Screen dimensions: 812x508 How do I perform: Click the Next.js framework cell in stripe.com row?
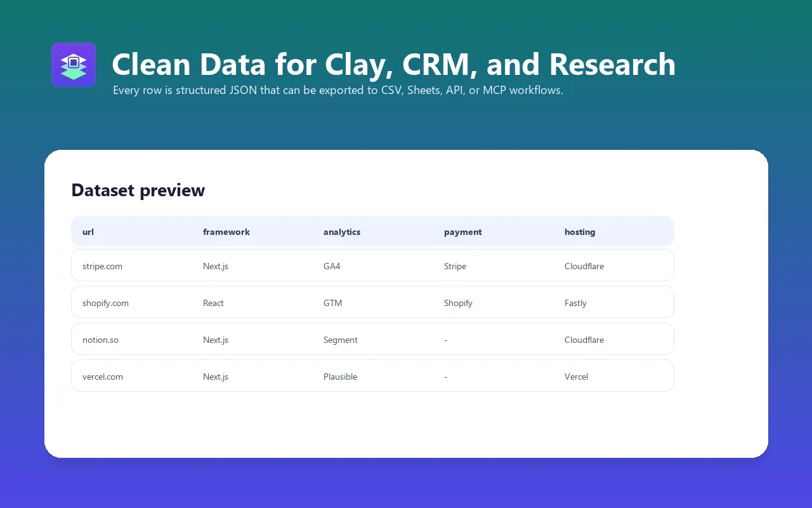click(216, 266)
